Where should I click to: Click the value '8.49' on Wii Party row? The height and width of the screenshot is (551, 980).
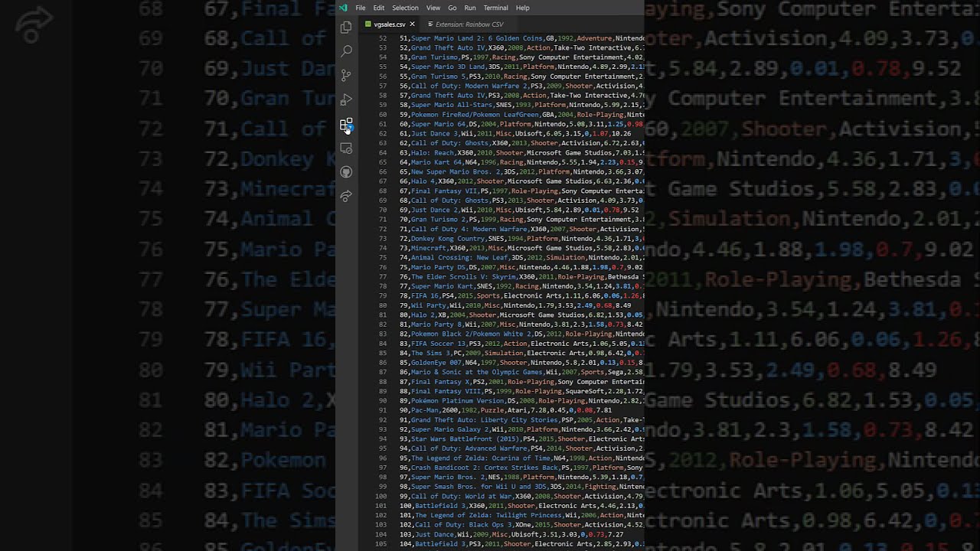click(623, 305)
